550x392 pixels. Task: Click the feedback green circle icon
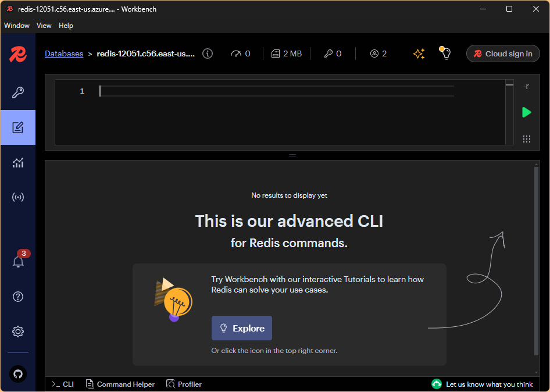(437, 384)
